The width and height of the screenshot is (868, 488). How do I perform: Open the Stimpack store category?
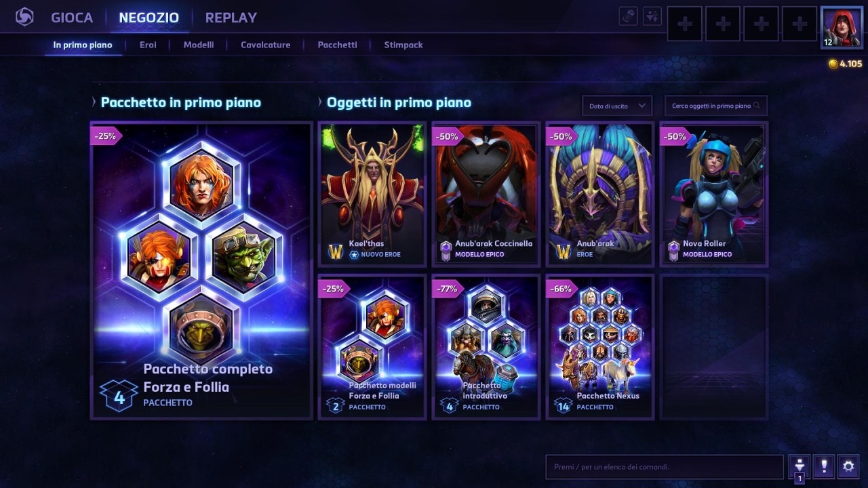point(403,45)
